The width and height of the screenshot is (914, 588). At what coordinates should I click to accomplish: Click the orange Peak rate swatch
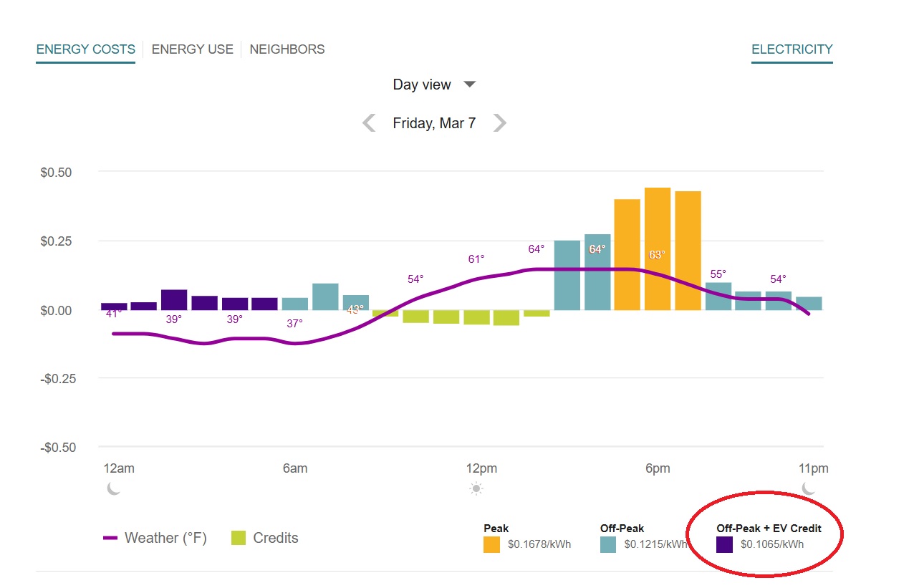tap(491, 544)
